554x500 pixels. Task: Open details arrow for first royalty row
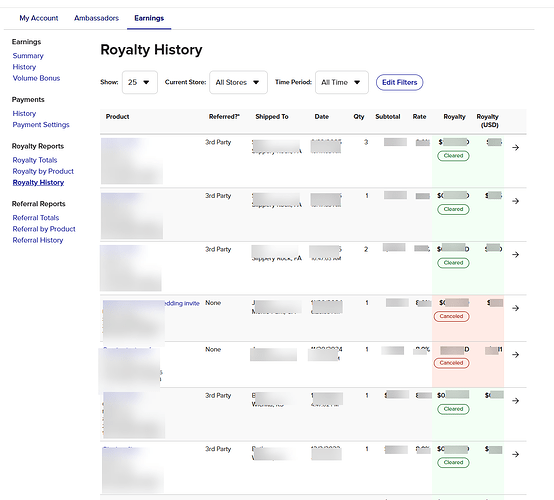point(515,148)
